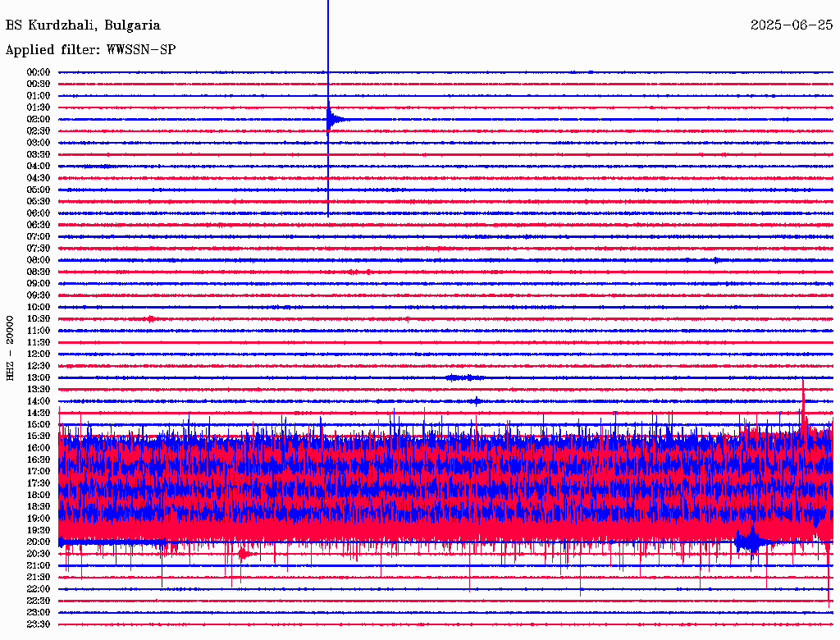
Task: Select the 05:30 time label
Action: [x=39, y=201]
